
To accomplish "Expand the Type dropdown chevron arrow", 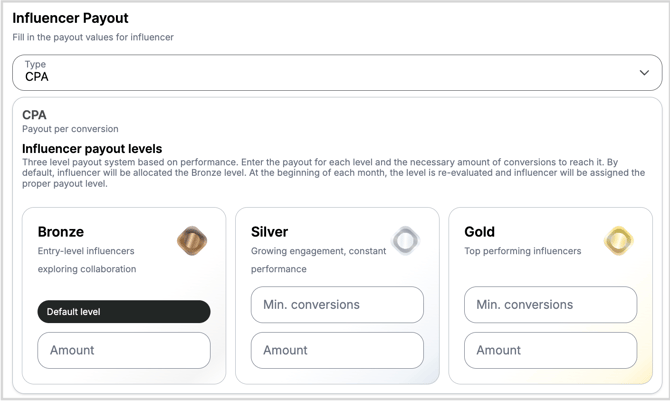I will (x=644, y=72).
